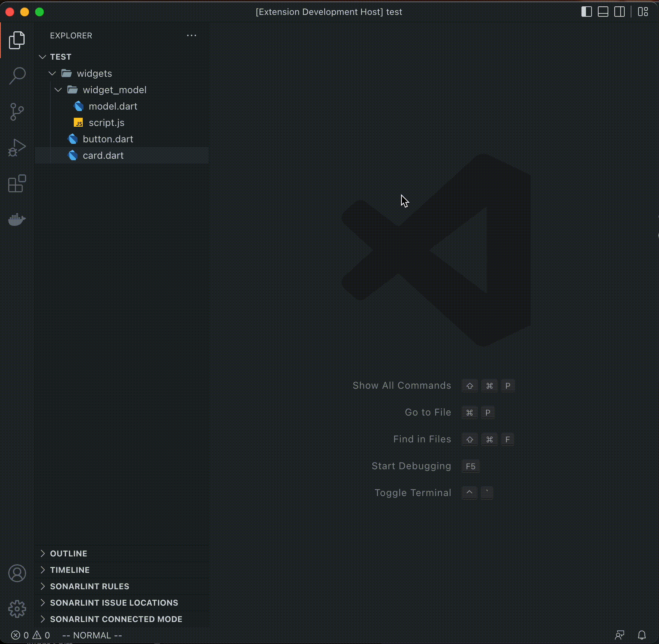Viewport: 659px width, 644px height.
Task: Expand the OUTLINE section
Action: tap(42, 553)
